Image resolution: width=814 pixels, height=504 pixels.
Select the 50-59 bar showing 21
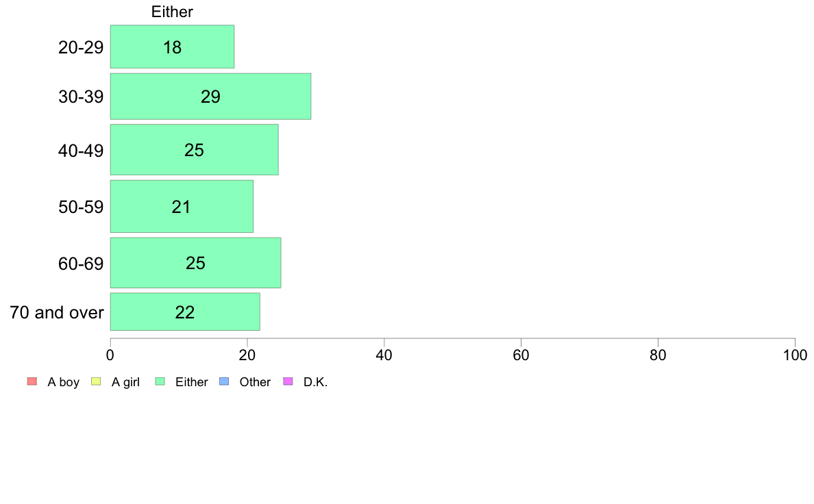coord(182,207)
